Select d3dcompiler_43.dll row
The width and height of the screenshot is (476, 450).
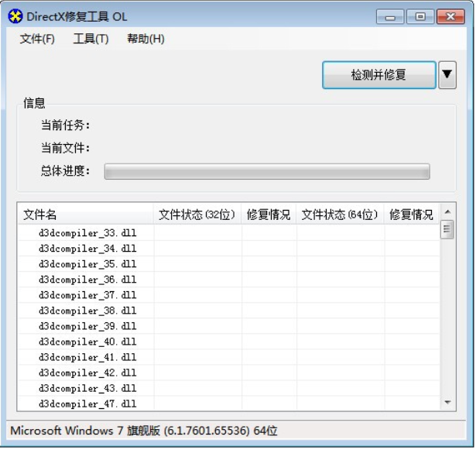(x=87, y=388)
